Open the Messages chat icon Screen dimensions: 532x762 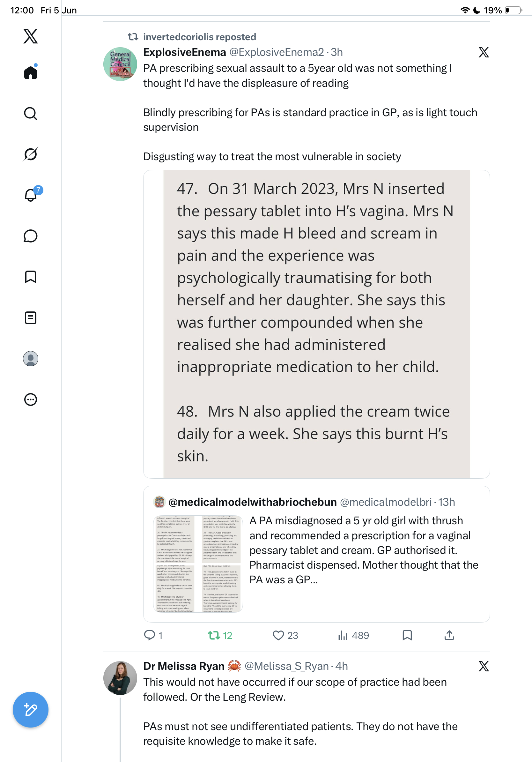click(31, 236)
